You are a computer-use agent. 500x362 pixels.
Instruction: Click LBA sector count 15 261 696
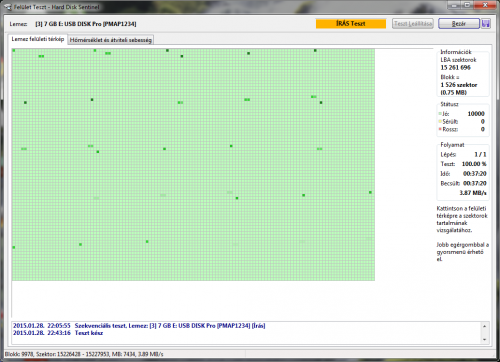456,68
